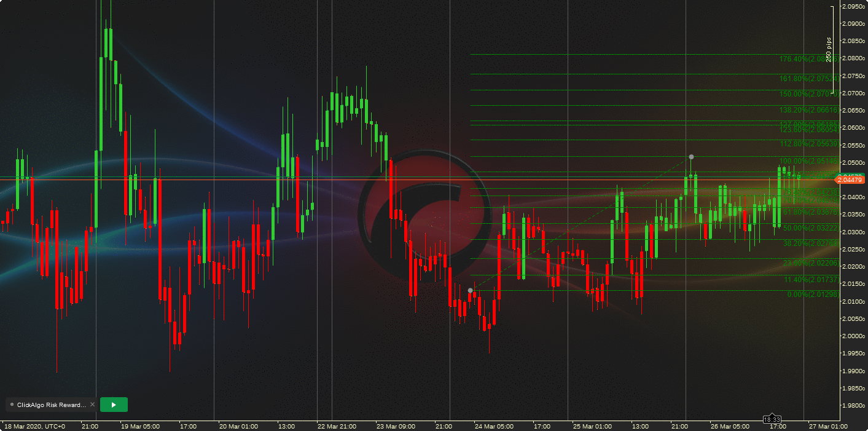Screen dimensions: 868x431
Task: Click the 50.00%(2.03222) Fibonacci level label
Action: pos(810,228)
